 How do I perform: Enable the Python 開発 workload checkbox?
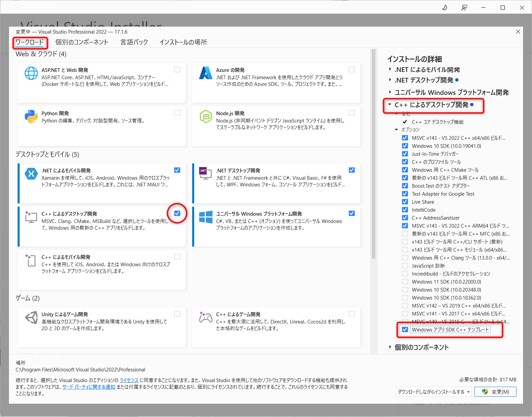(177, 113)
